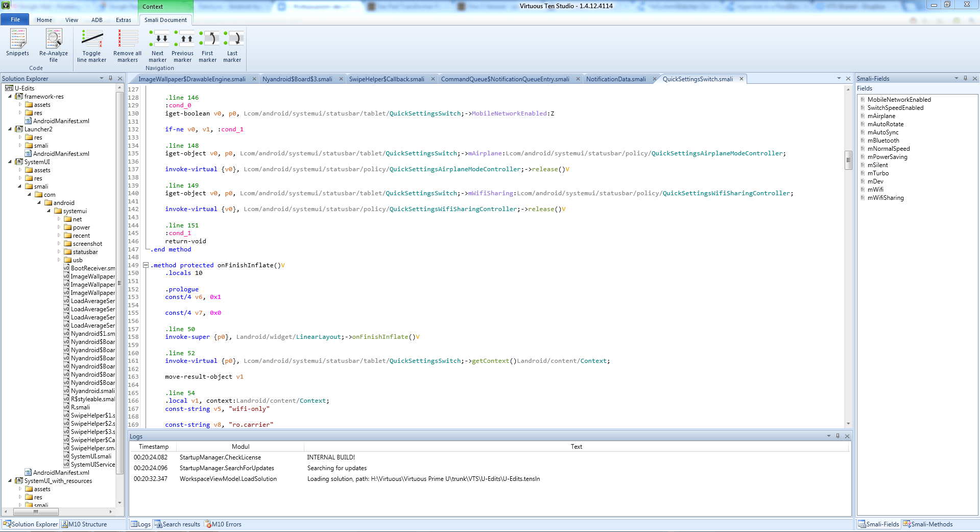
Task: Close the Solution Explorer panel
Action: click(120, 78)
